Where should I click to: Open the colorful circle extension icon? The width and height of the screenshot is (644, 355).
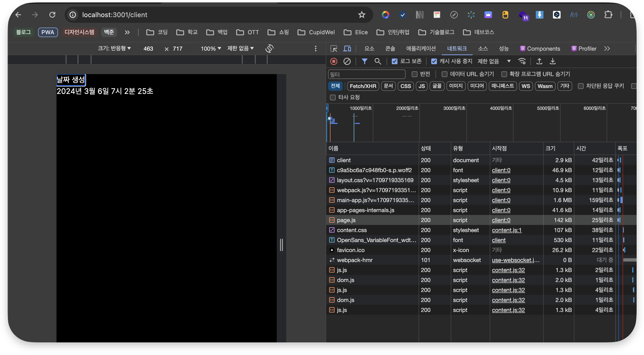click(x=385, y=15)
